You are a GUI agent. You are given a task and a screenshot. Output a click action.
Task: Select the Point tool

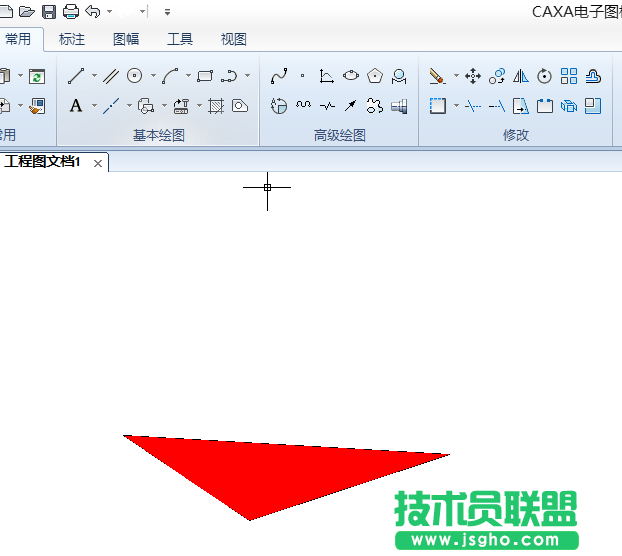(x=302, y=75)
